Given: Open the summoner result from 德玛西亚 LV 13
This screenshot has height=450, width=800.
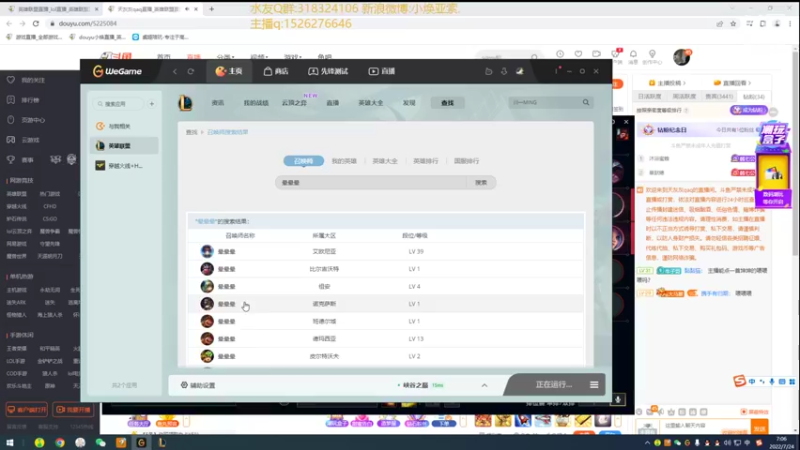Looking at the screenshot, I should pos(386,339).
